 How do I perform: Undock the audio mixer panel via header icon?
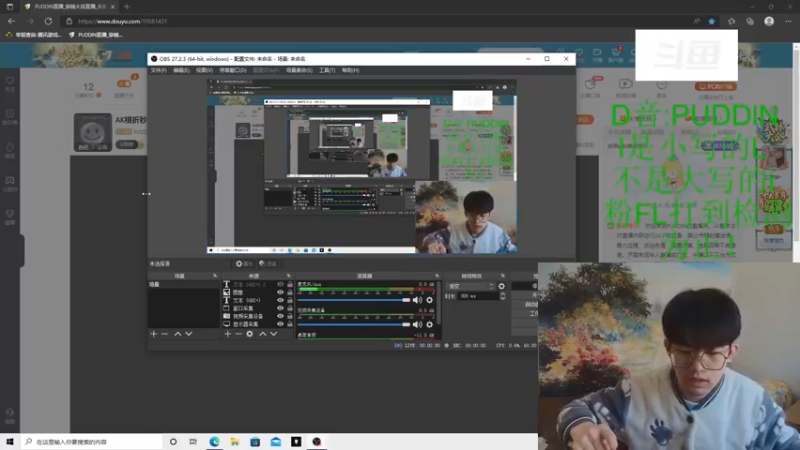(437, 276)
